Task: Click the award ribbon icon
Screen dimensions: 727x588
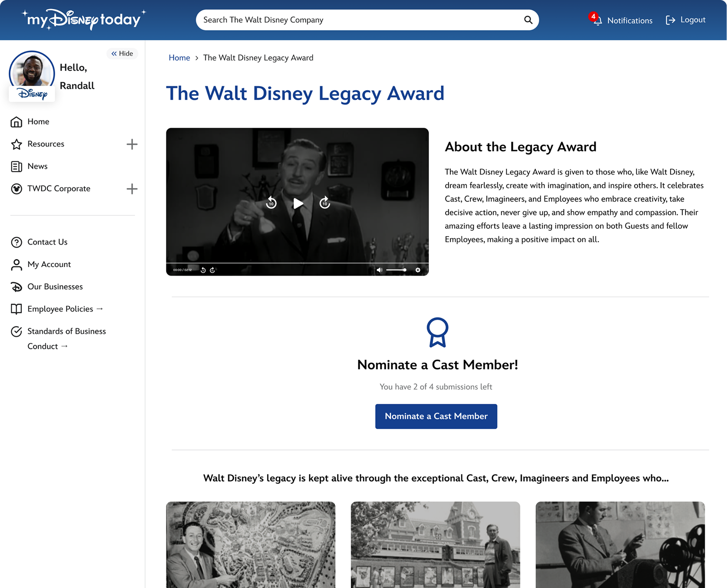Action: (x=437, y=332)
